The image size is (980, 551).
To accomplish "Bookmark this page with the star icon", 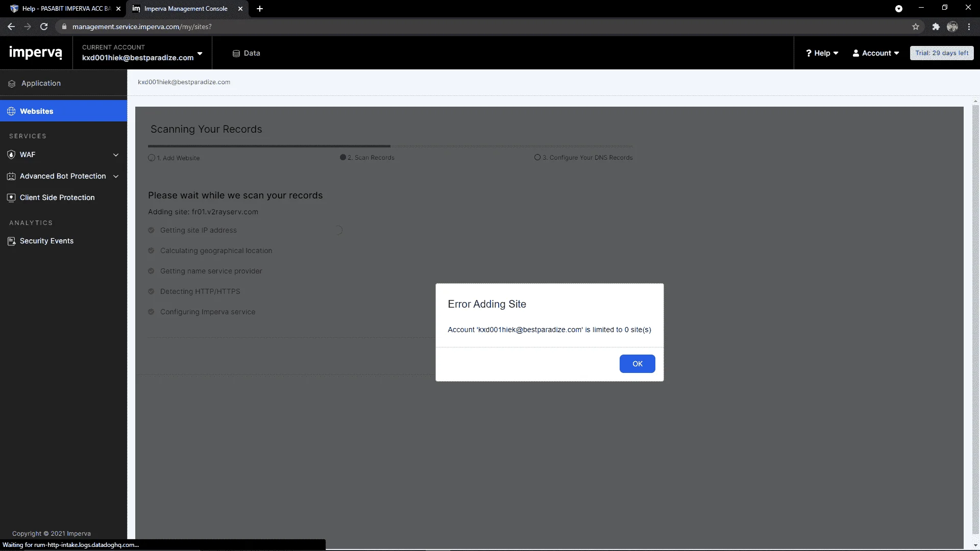I will (x=916, y=27).
